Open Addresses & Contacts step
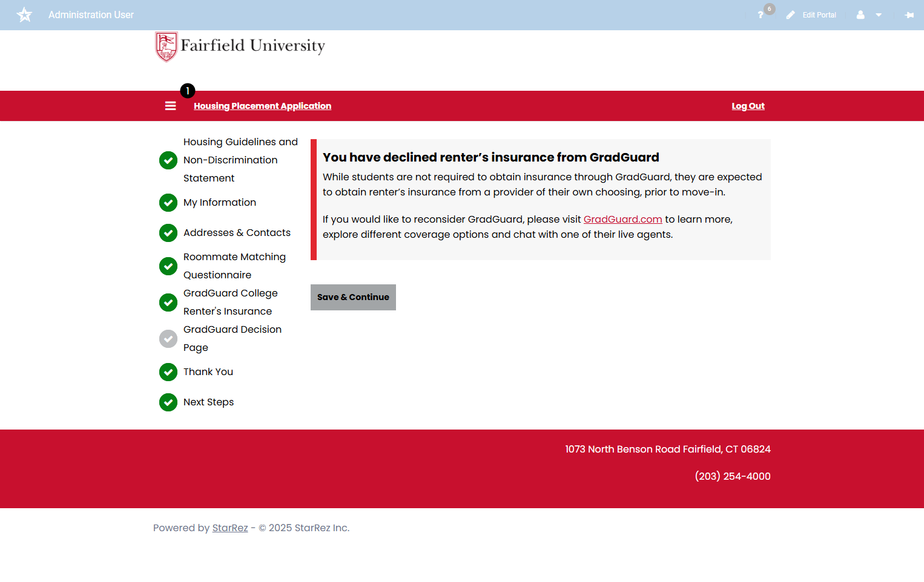This screenshot has height=582, width=924. [237, 233]
